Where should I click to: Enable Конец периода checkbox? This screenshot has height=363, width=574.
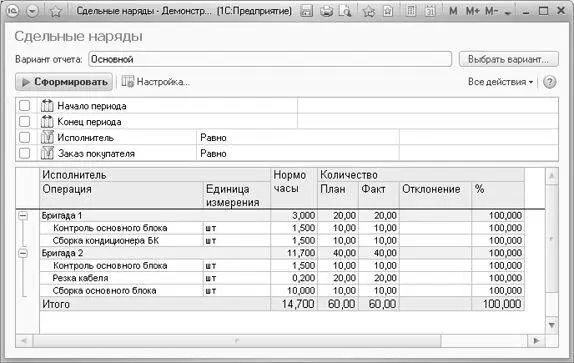[x=25, y=121]
